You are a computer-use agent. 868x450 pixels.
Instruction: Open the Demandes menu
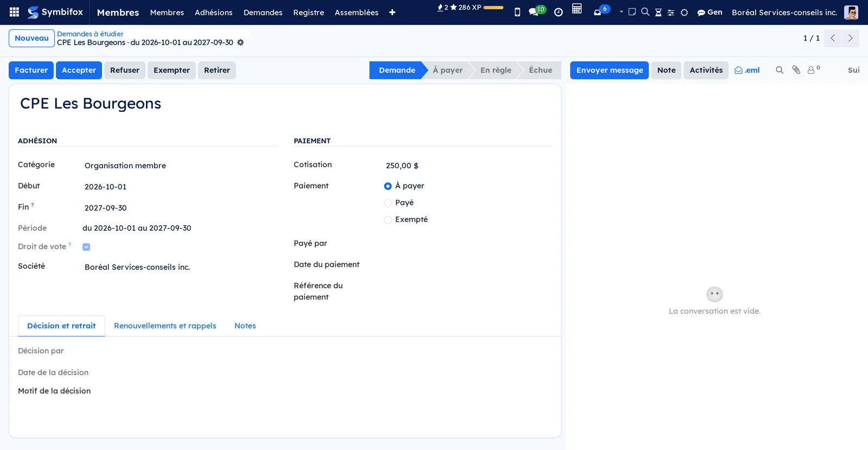pos(263,12)
